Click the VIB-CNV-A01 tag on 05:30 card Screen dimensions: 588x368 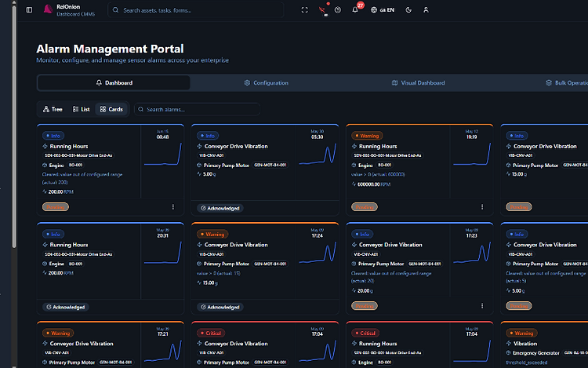coord(212,155)
